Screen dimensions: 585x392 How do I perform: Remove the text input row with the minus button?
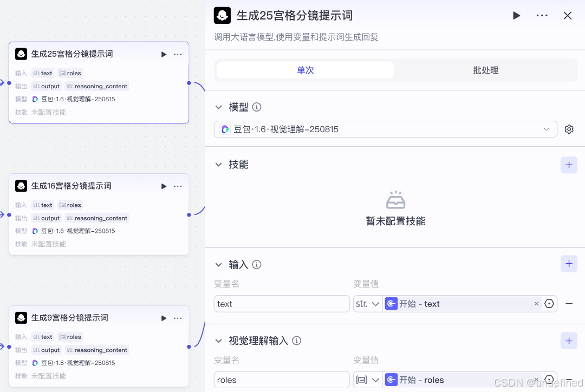click(x=569, y=304)
